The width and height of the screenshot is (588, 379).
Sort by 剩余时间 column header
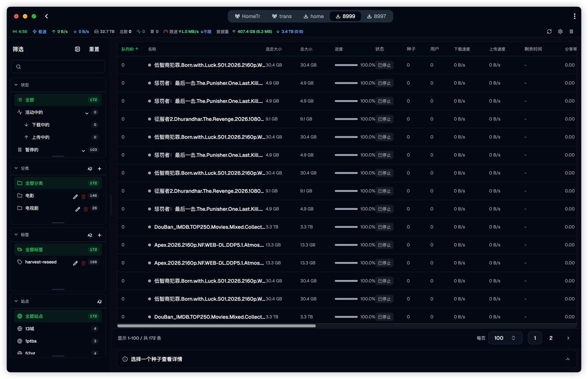tap(533, 49)
